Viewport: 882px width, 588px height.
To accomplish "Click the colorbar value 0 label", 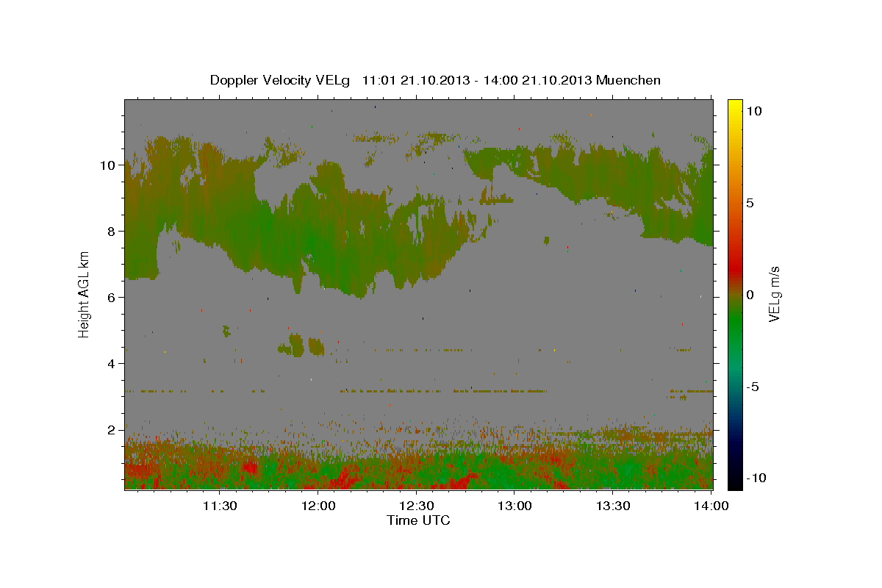I will [x=750, y=295].
